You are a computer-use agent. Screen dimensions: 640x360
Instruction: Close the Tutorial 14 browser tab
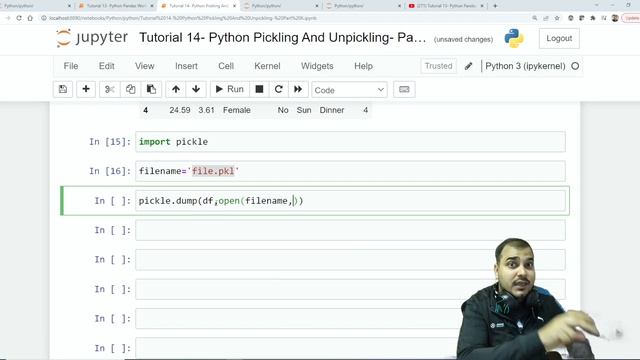pyautogui.click(x=234, y=6)
